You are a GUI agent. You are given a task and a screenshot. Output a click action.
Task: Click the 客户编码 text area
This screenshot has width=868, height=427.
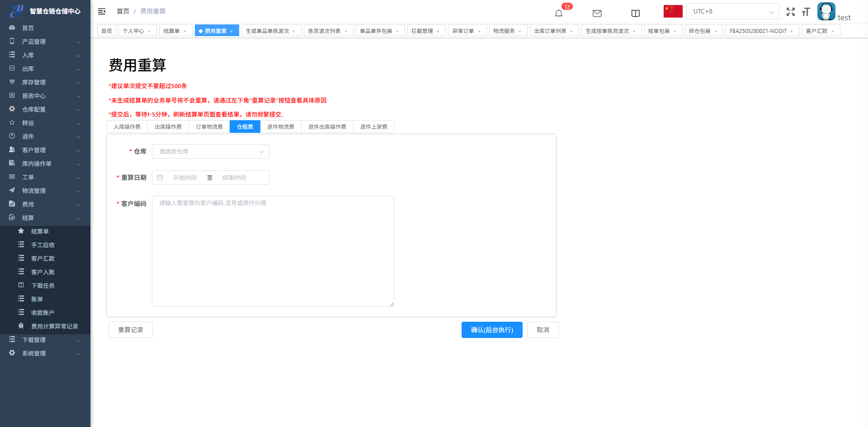[x=273, y=251]
